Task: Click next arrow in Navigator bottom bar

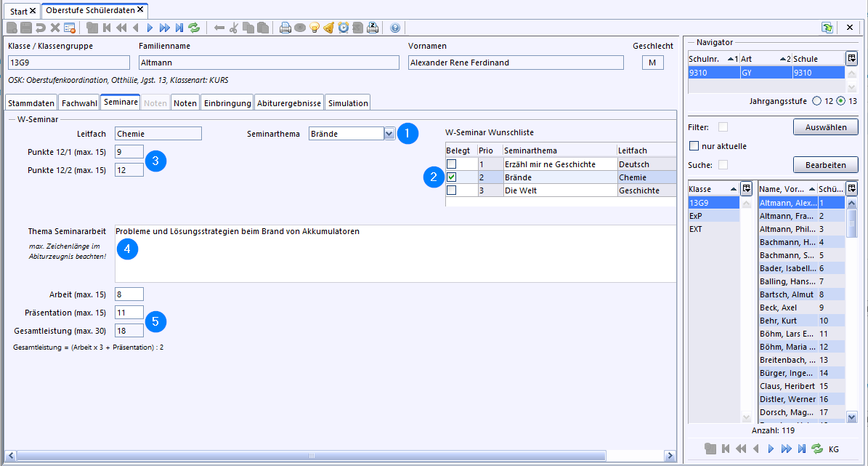Action: 771,449
